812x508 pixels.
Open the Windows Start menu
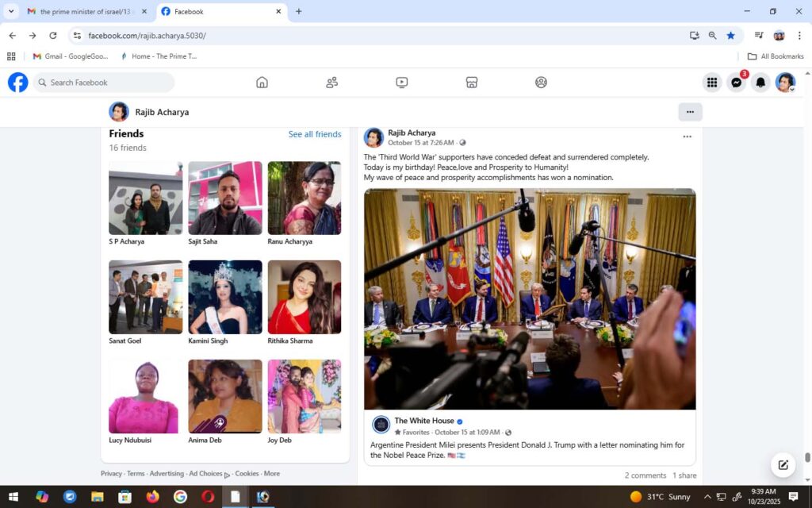(13, 497)
